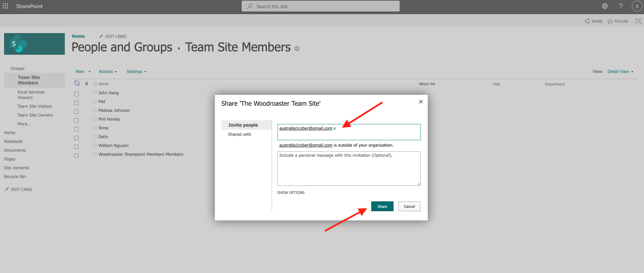Viewport: 644px width, 273px height.
Task: Open the New dropdown menu
Action: click(x=83, y=72)
